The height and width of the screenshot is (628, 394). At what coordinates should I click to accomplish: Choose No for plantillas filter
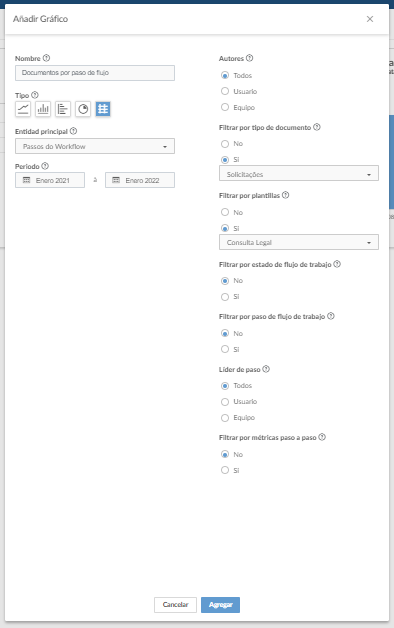225,212
